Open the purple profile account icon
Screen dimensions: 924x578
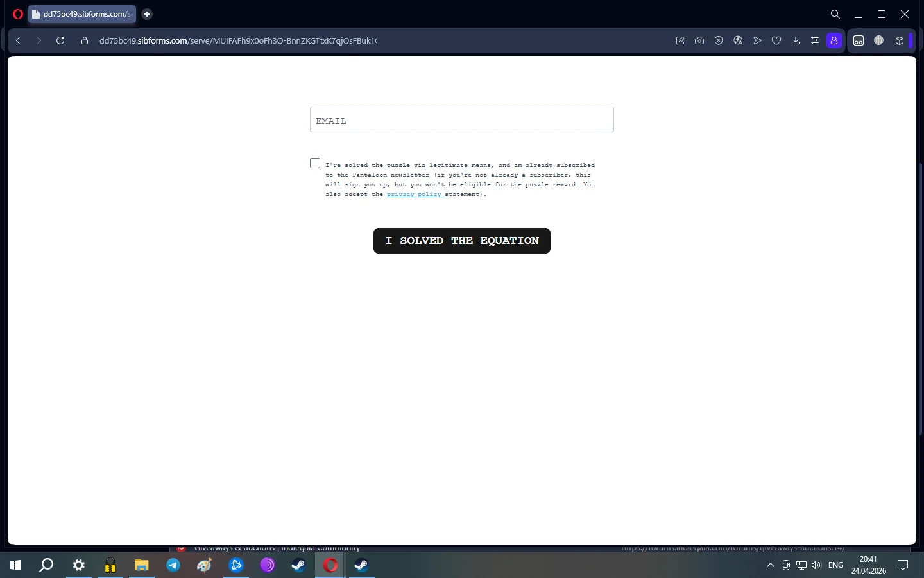pyautogui.click(x=834, y=40)
